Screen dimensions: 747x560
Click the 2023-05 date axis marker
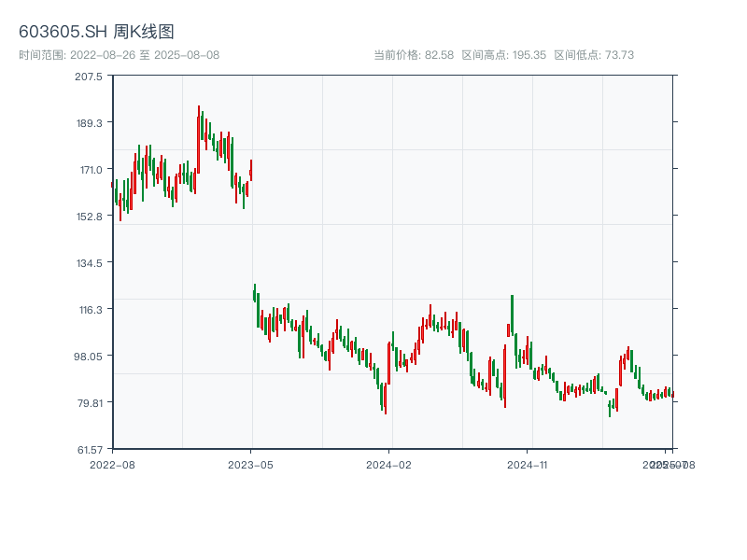pyautogui.click(x=251, y=464)
